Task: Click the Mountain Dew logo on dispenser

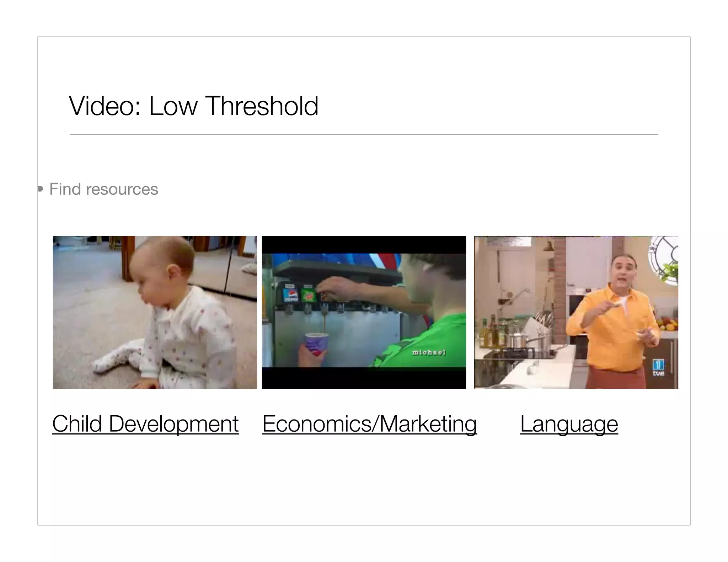Action: 309,296
